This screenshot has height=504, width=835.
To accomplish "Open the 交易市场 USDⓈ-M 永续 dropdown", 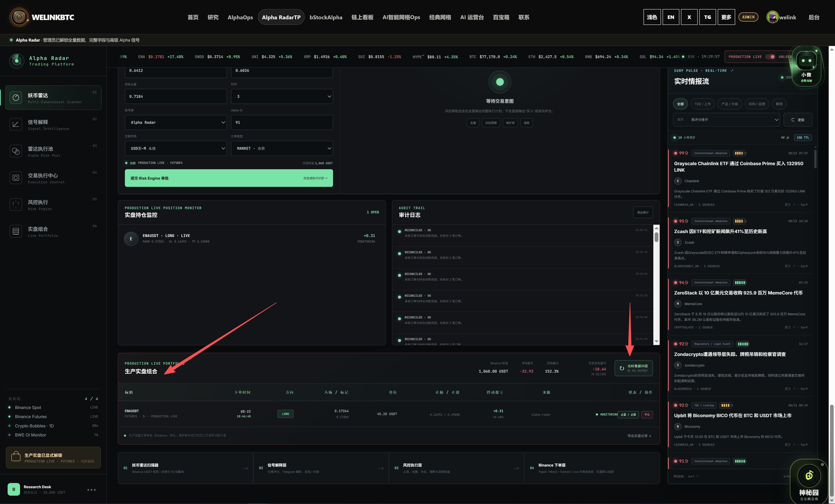I will pyautogui.click(x=176, y=148).
